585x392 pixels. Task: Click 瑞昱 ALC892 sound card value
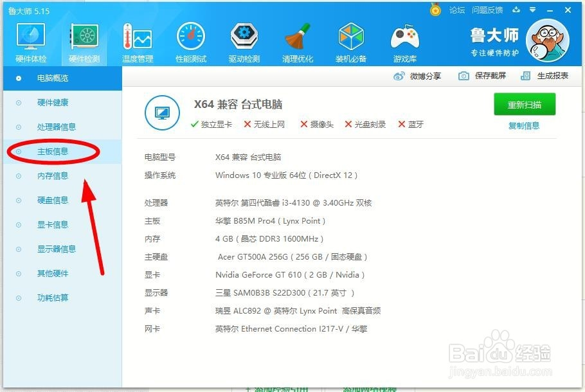[298, 310]
